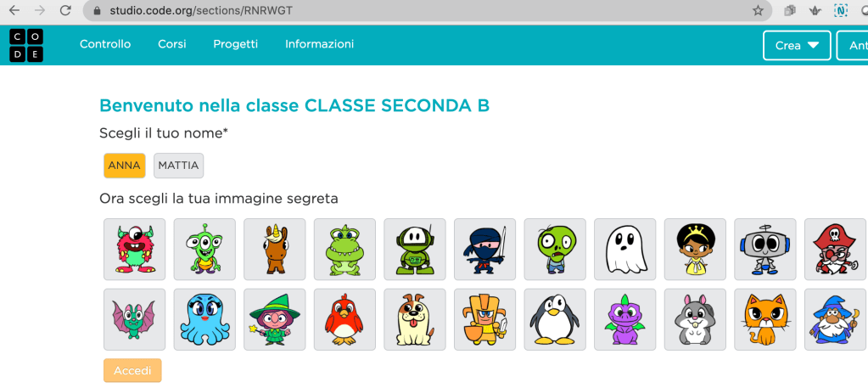Image resolution: width=868 pixels, height=388 pixels.
Task: Pick the white ghost picture
Action: [x=625, y=250]
